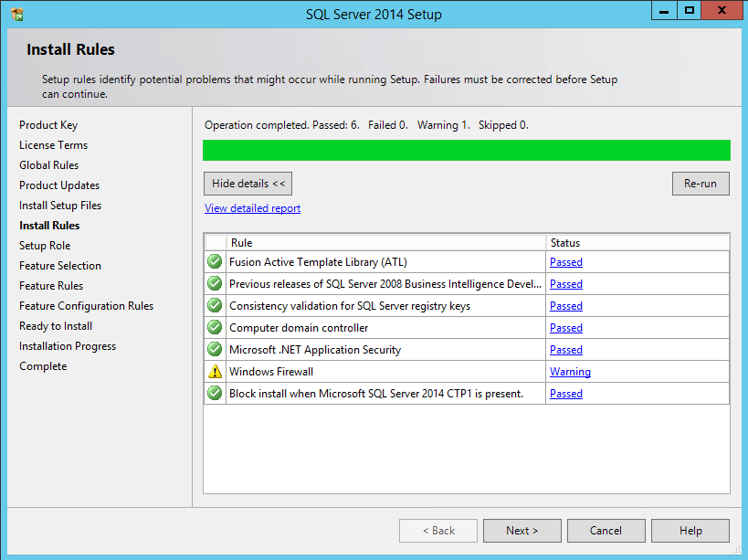Re-run the install rules check
748x560 pixels.
(701, 184)
